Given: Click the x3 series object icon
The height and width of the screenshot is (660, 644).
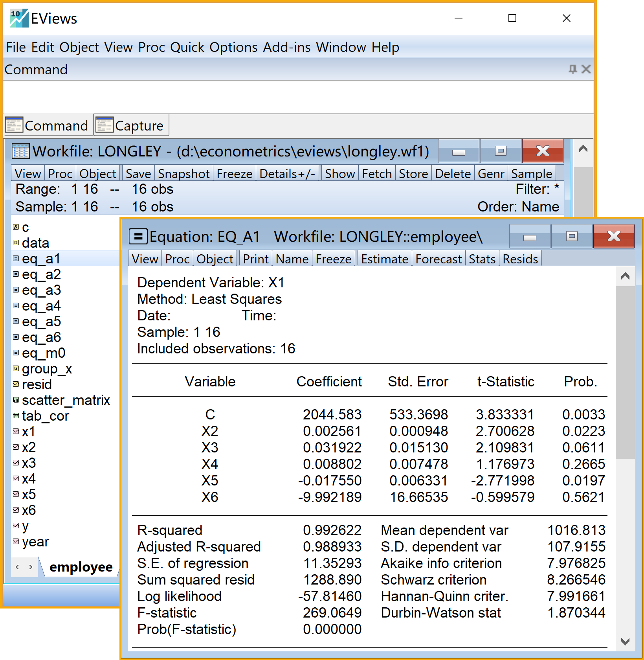Looking at the screenshot, I should 16,463.
